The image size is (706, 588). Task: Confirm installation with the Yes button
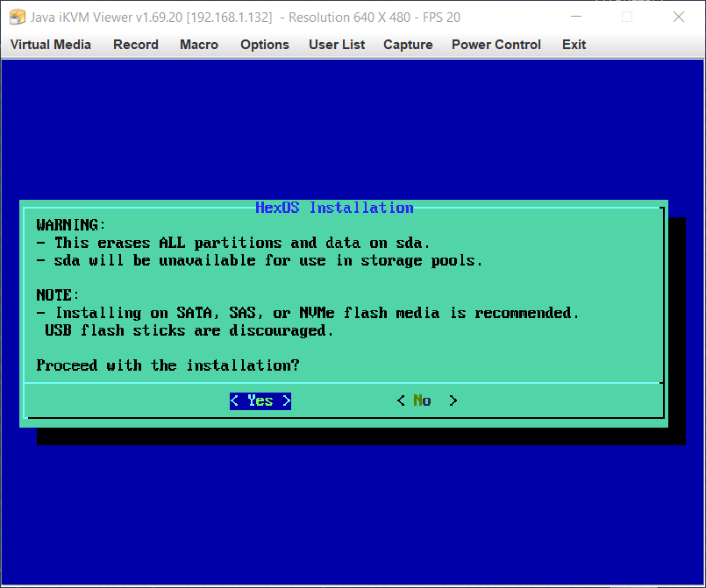tap(260, 400)
